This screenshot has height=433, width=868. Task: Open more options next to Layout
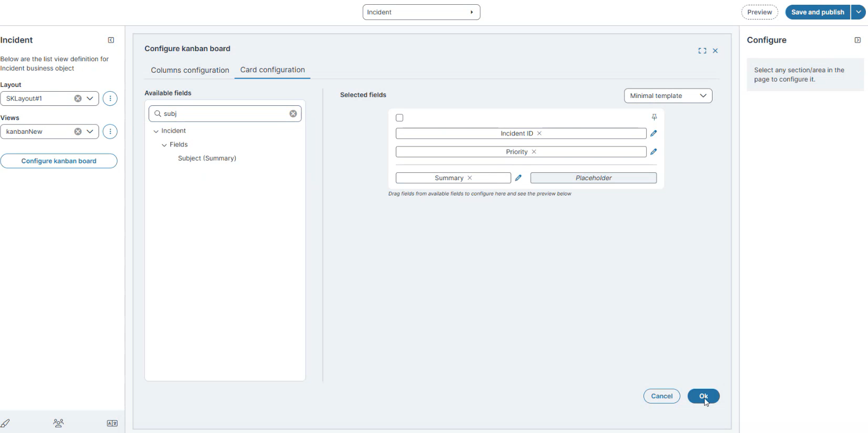click(x=110, y=99)
